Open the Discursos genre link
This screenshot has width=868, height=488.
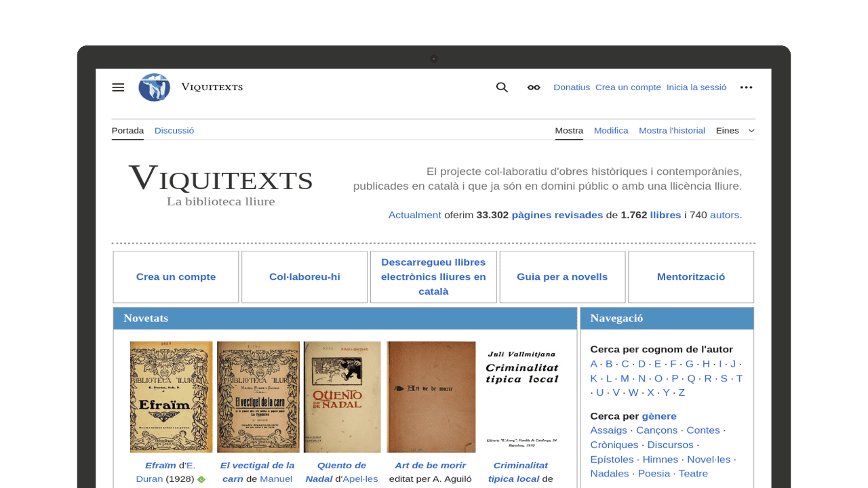pyautogui.click(x=671, y=445)
